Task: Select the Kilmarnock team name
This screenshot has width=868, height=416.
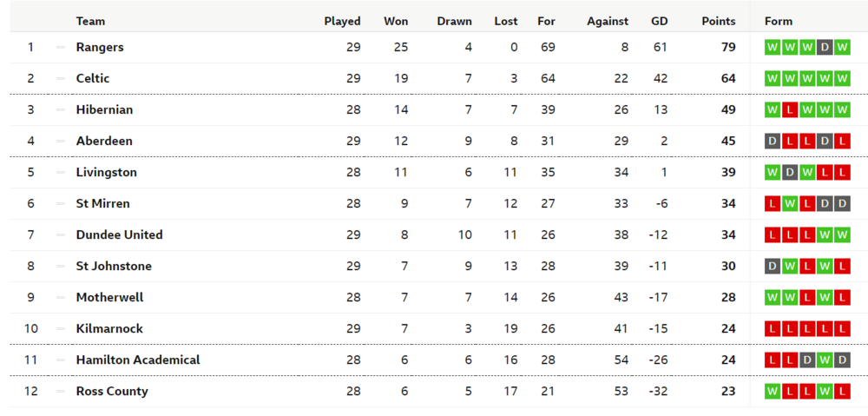Action: tap(109, 328)
